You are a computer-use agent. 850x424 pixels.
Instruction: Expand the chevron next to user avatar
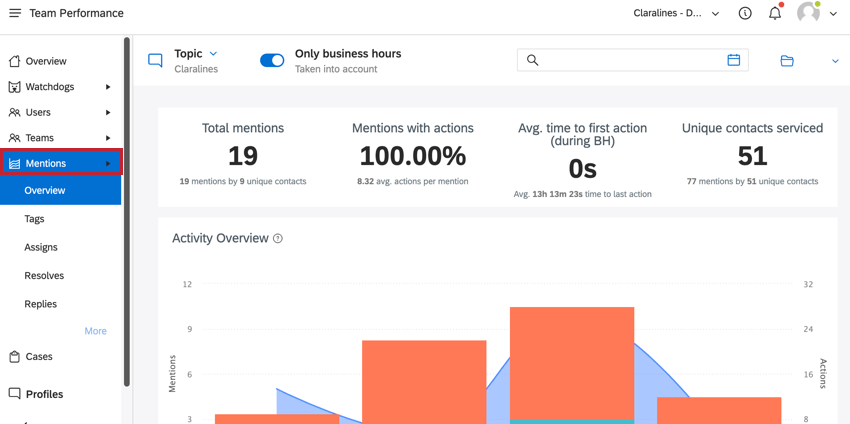click(x=834, y=14)
